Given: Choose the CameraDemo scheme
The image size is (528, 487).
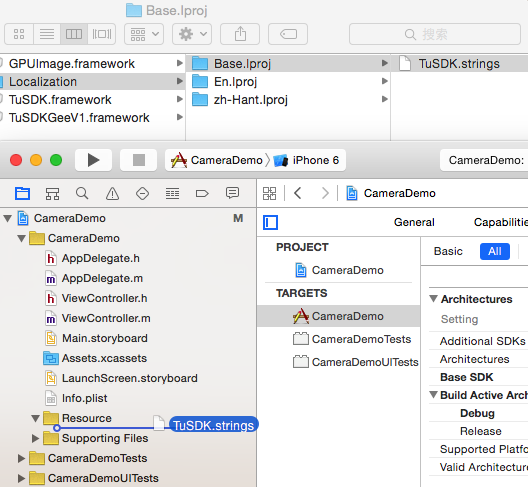Looking at the screenshot, I should (x=217, y=160).
